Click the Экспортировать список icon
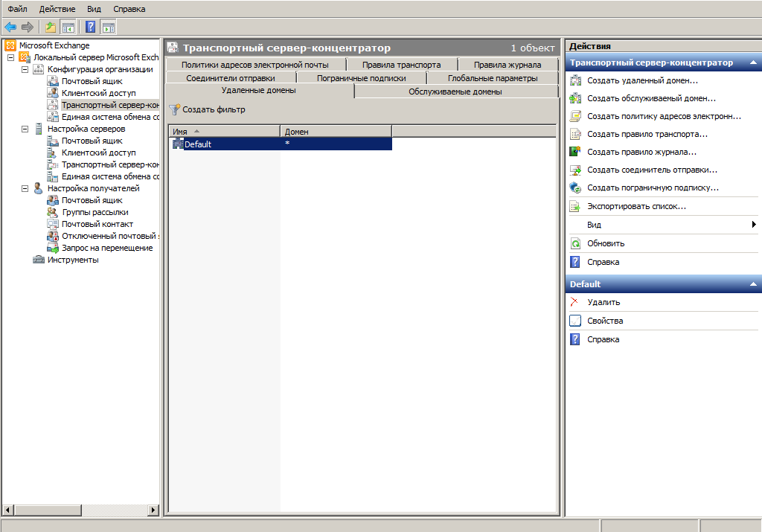762x532 pixels. coord(575,207)
